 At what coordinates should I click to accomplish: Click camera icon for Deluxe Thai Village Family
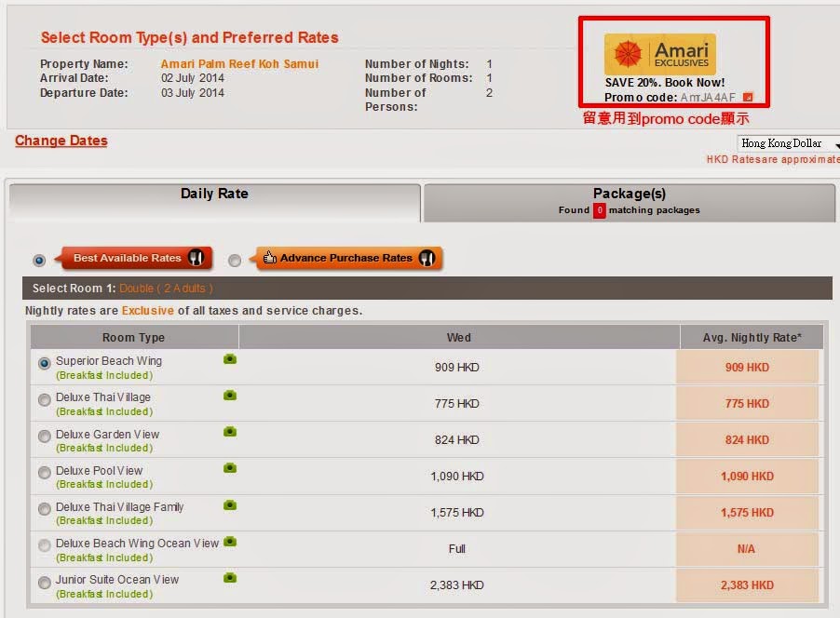(230, 504)
